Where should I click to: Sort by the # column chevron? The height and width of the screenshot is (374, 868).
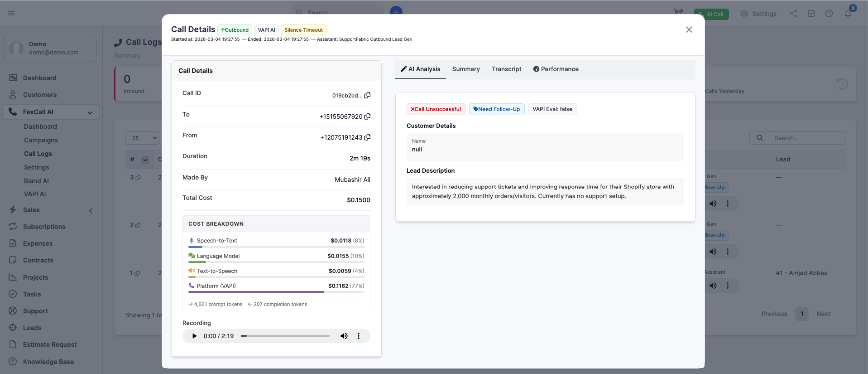(x=145, y=160)
